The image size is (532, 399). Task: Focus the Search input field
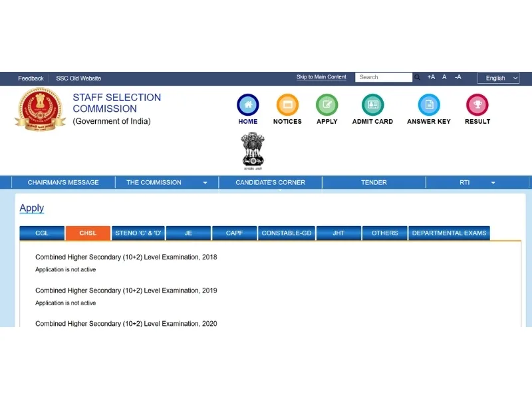click(384, 77)
